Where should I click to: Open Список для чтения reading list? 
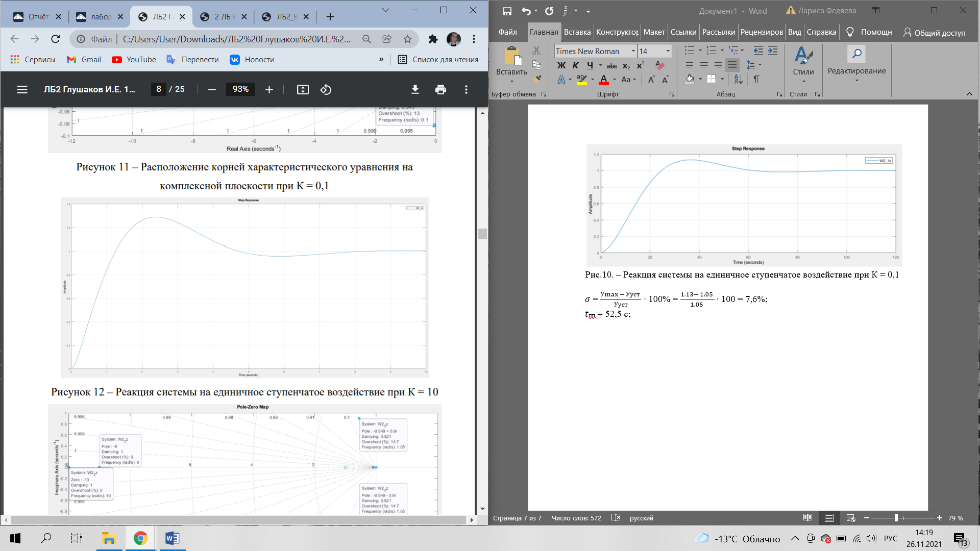tap(438, 60)
